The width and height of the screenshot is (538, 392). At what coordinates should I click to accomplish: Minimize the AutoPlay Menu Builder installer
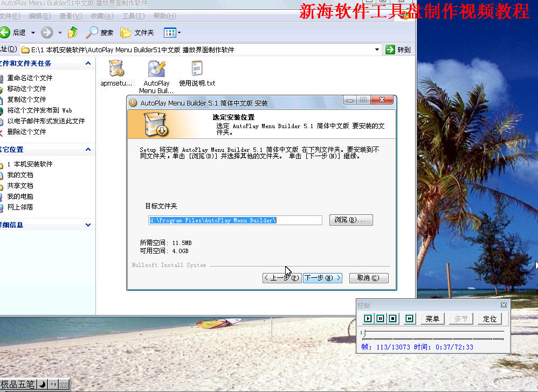(x=350, y=100)
